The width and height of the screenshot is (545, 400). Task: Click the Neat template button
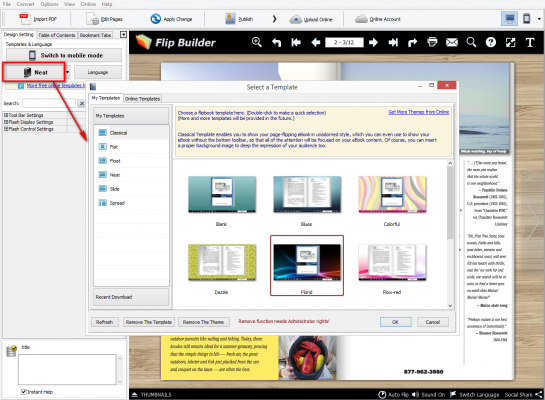34,72
